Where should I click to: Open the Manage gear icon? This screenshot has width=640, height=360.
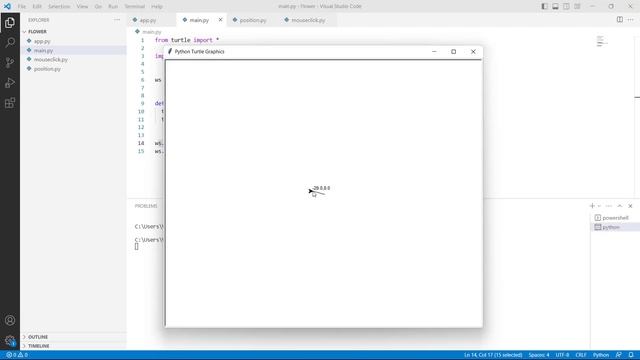pyautogui.click(x=10, y=340)
